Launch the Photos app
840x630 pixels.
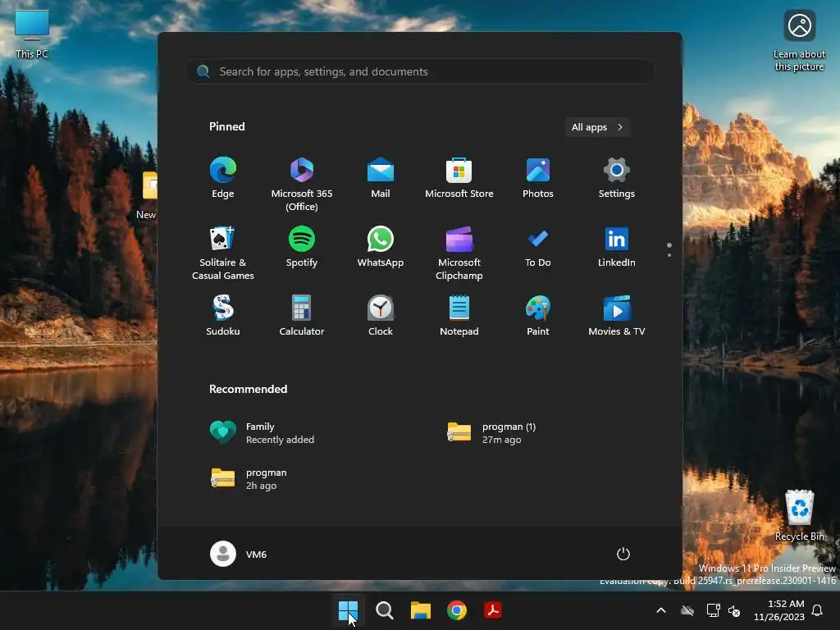point(538,178)
